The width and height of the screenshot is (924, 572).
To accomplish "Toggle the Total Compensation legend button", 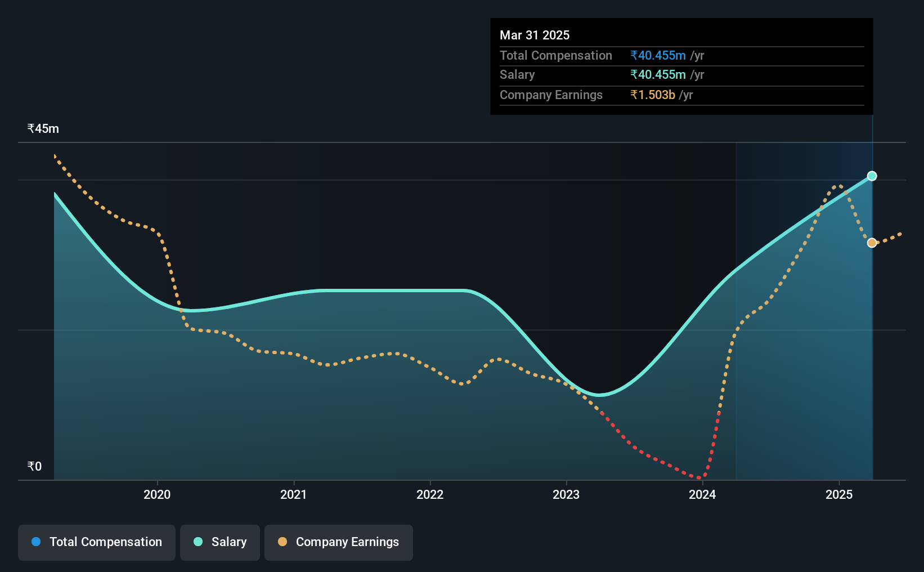I will [97, 542].
